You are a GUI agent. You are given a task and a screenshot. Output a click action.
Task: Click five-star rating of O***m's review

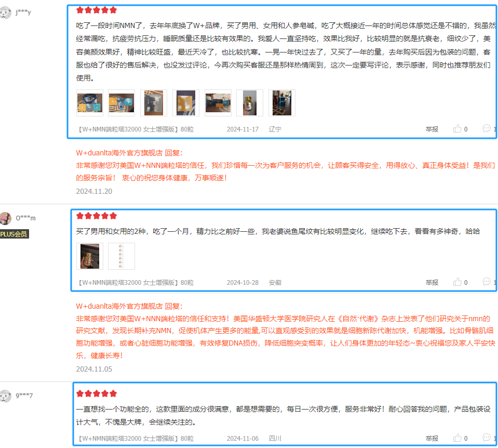point(97,216)
